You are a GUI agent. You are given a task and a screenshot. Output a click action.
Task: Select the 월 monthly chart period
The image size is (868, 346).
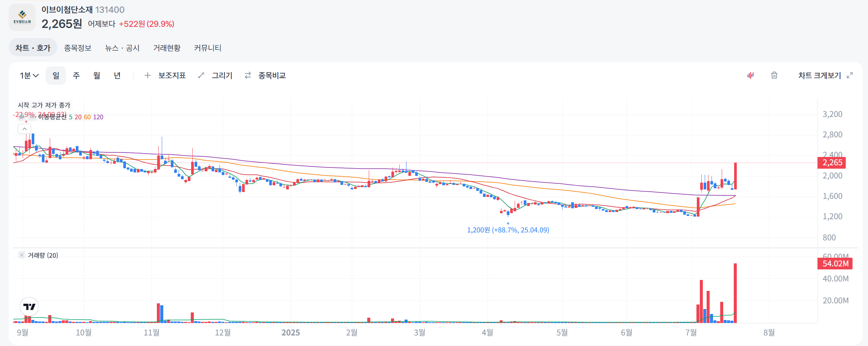97,75
